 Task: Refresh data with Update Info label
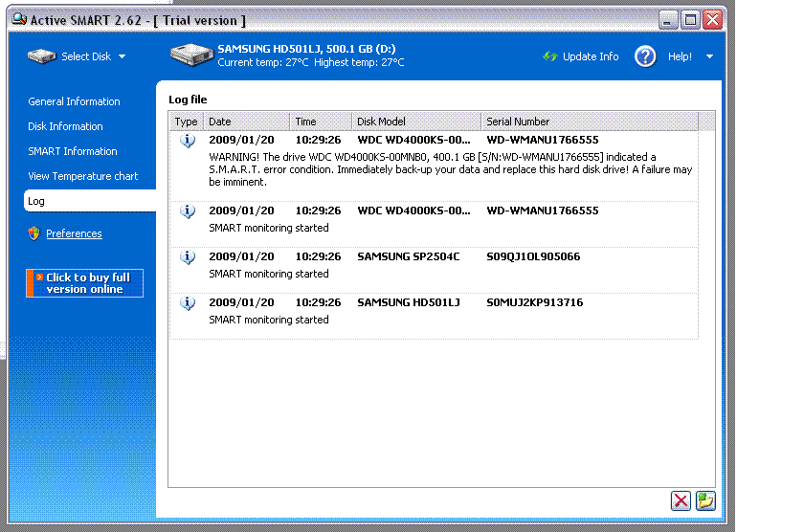click(591, 56)
